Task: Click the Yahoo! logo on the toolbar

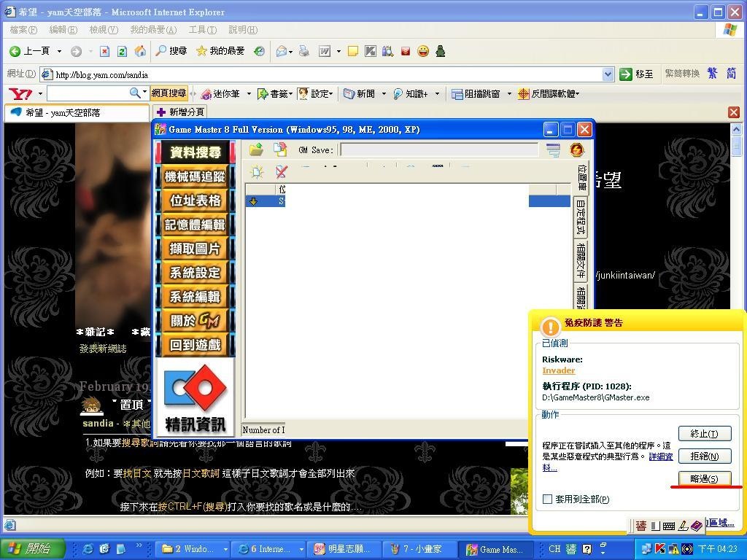Action: (21, 94)
